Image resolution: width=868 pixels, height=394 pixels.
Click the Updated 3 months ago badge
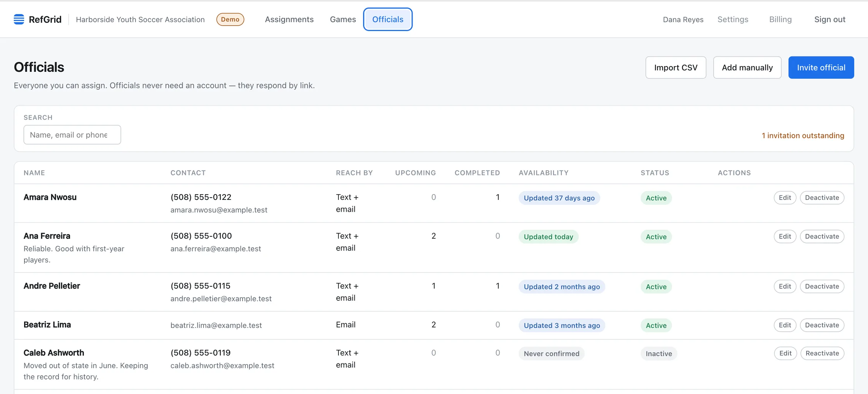tap(562, 325)
